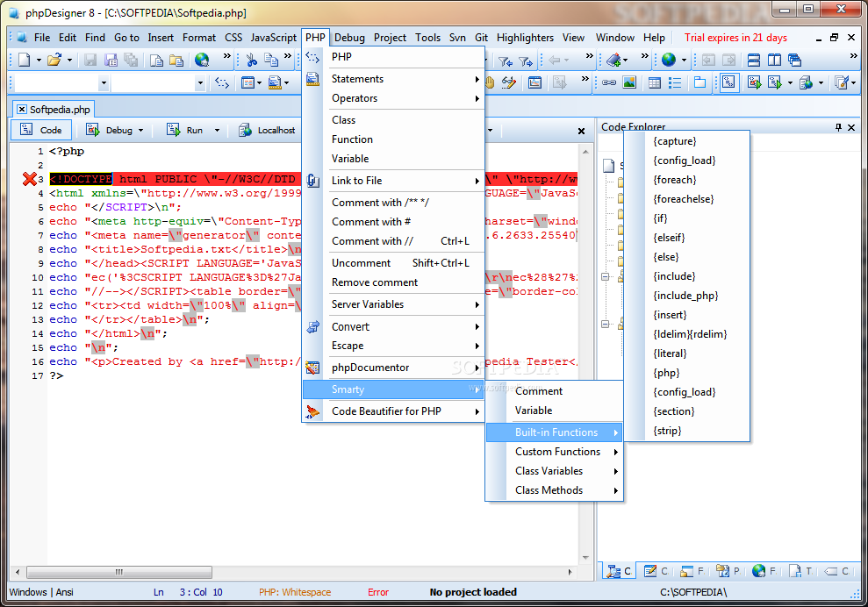Image resolution: width=868 pixels, height=607 pixels.
Task: Click the globe preview icon in first toolbar
Action: click(202, 60)
